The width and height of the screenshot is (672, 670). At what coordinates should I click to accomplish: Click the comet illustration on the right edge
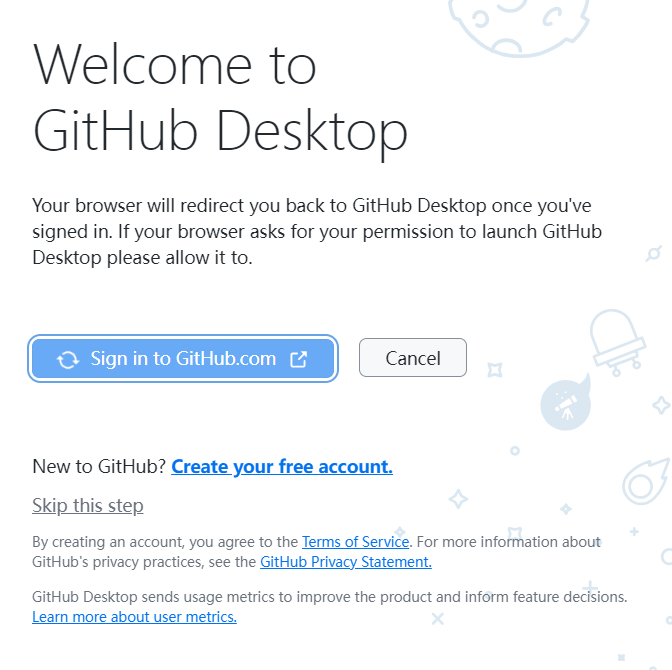(646, 481)
